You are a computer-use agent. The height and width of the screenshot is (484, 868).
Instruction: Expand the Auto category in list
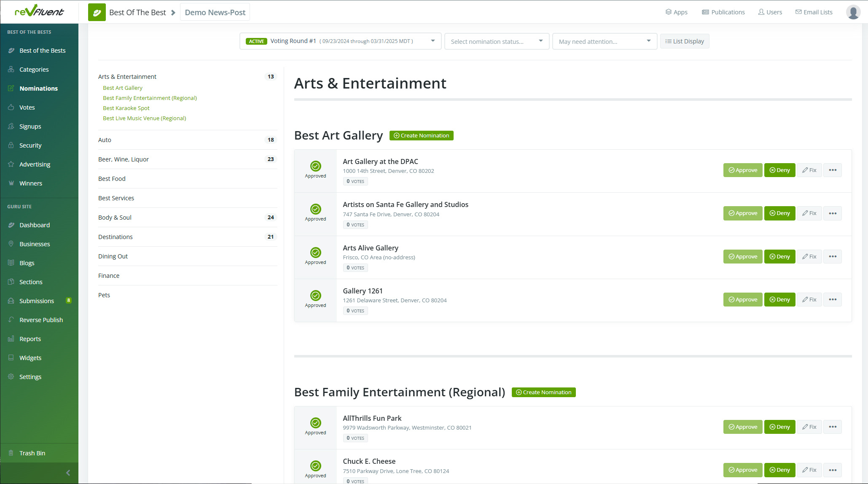pyautogui.click(x=105, y=140)
